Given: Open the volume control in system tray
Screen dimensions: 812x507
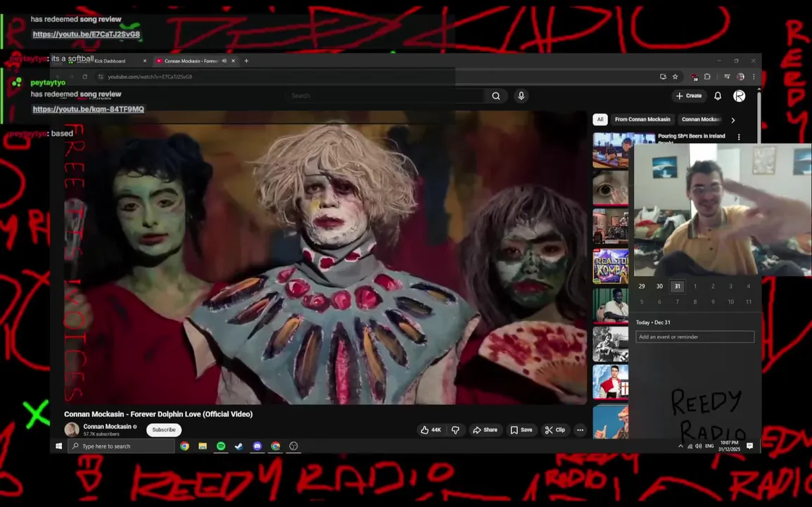Looking at the screenshot, I should (x=699, y=446).
